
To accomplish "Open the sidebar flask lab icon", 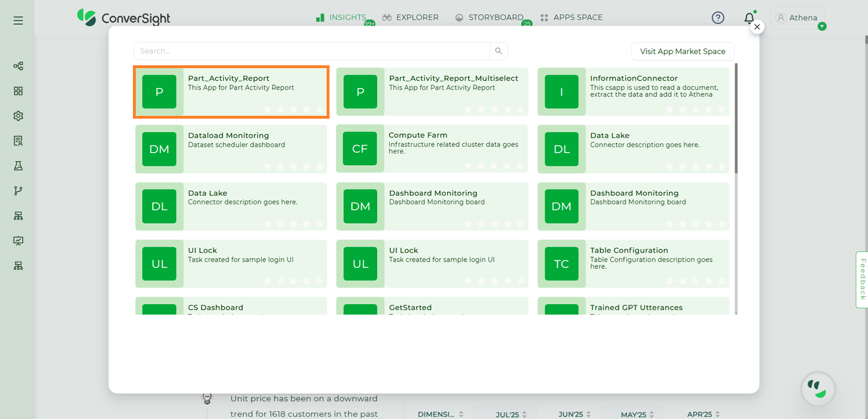I will (18, 166).
